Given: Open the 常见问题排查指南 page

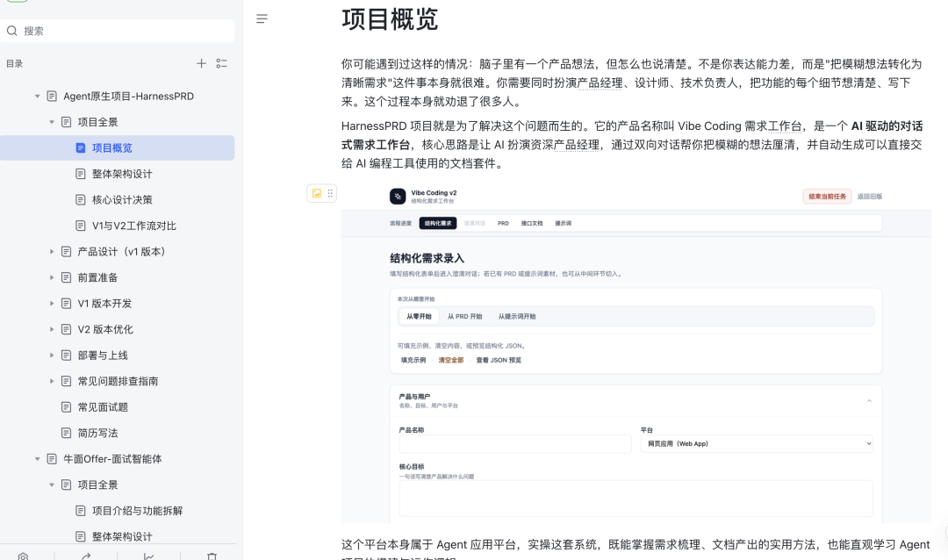Looking at the screenshot, I should 118,382.
